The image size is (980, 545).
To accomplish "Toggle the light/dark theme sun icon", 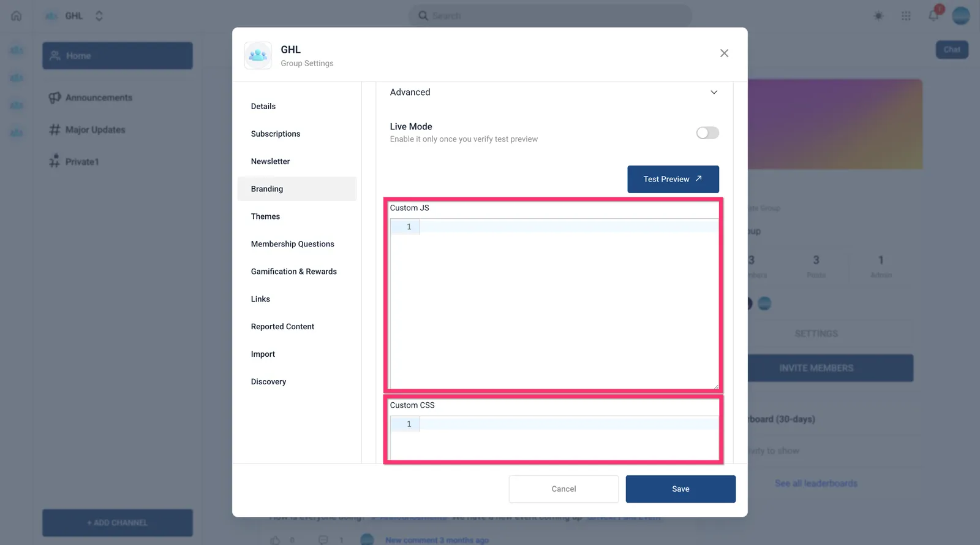I will (878, 16).
